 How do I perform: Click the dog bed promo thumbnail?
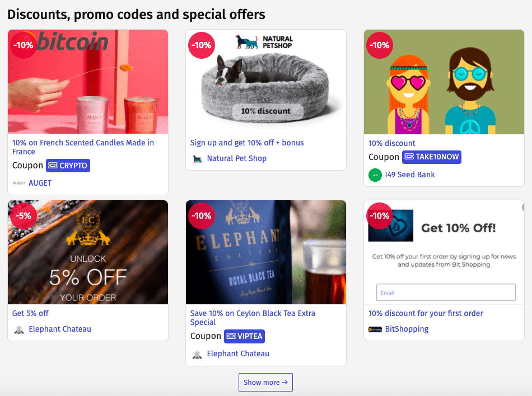pos(265,81)
